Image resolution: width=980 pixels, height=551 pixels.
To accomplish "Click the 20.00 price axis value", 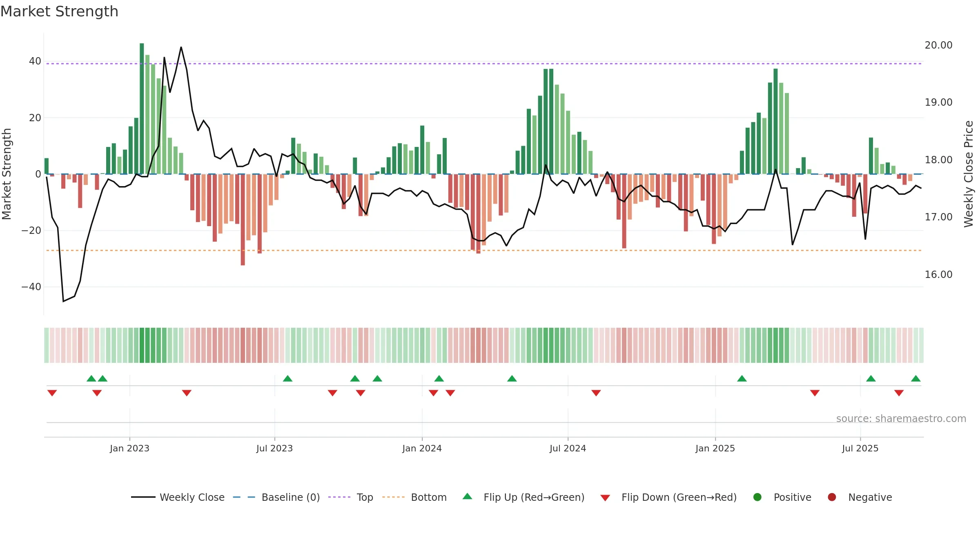I will 938,45.
